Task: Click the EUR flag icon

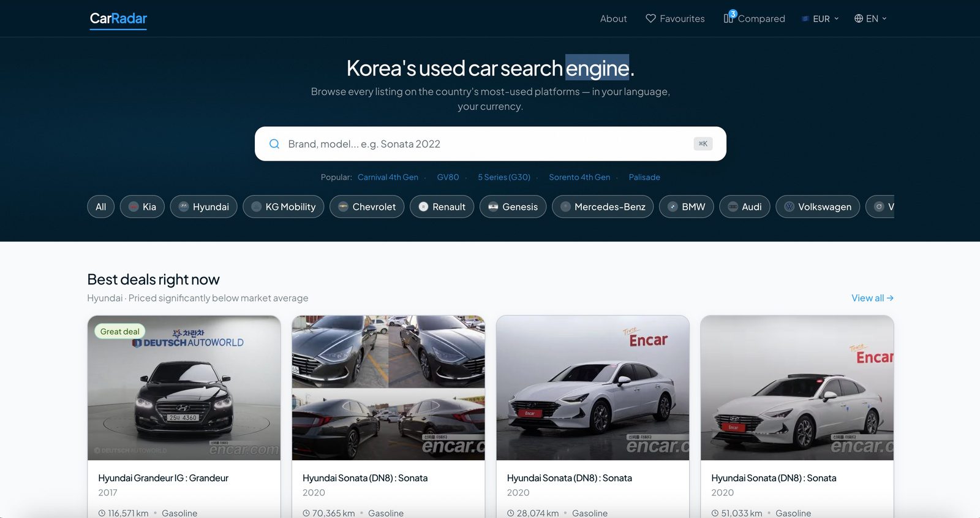Action: pyautogui.click(x=805, y=19)
